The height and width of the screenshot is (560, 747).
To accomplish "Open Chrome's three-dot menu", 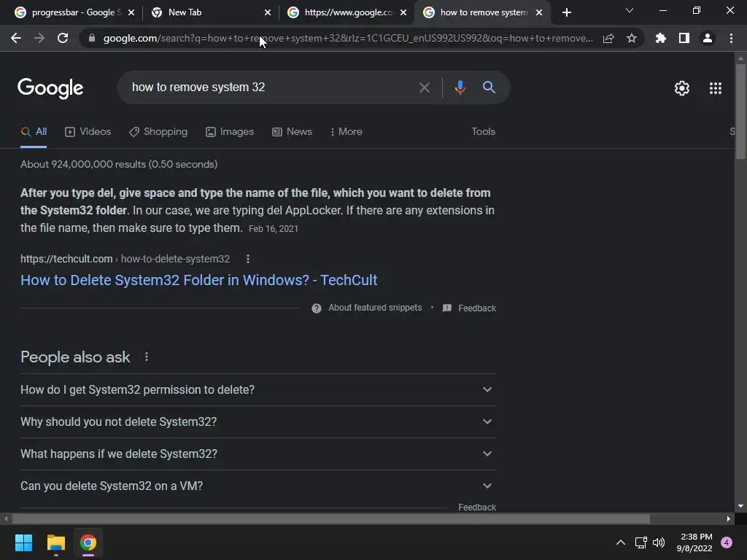I will [x=731, y=38].
